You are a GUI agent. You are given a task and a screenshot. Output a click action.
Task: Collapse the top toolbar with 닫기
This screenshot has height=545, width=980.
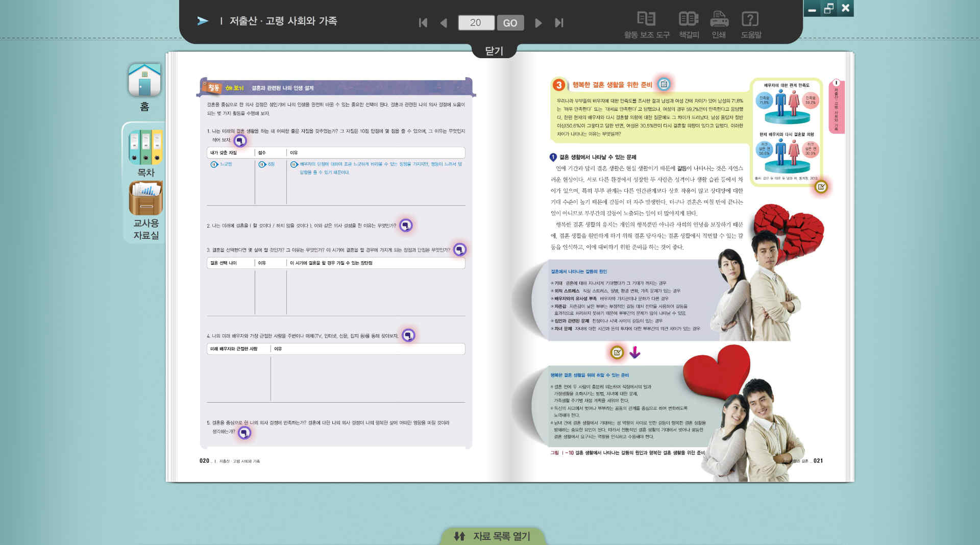pyautogui.click(x=494, y=51)
